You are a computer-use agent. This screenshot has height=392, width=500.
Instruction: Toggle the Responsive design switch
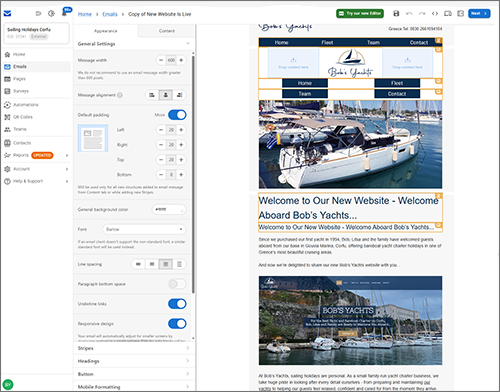pos(177,324)
